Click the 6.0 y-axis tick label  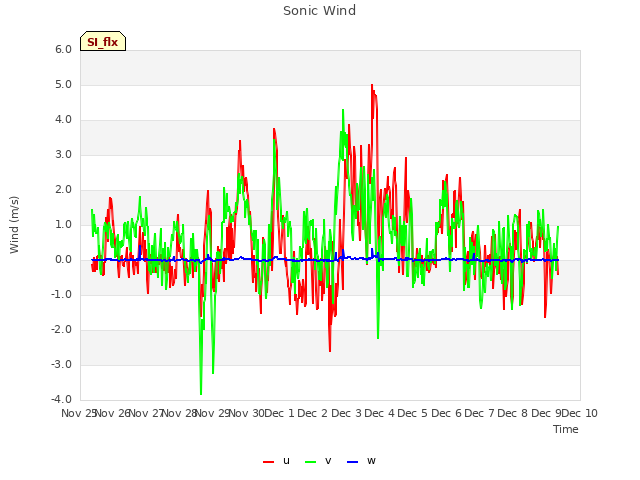pos(64,49)
